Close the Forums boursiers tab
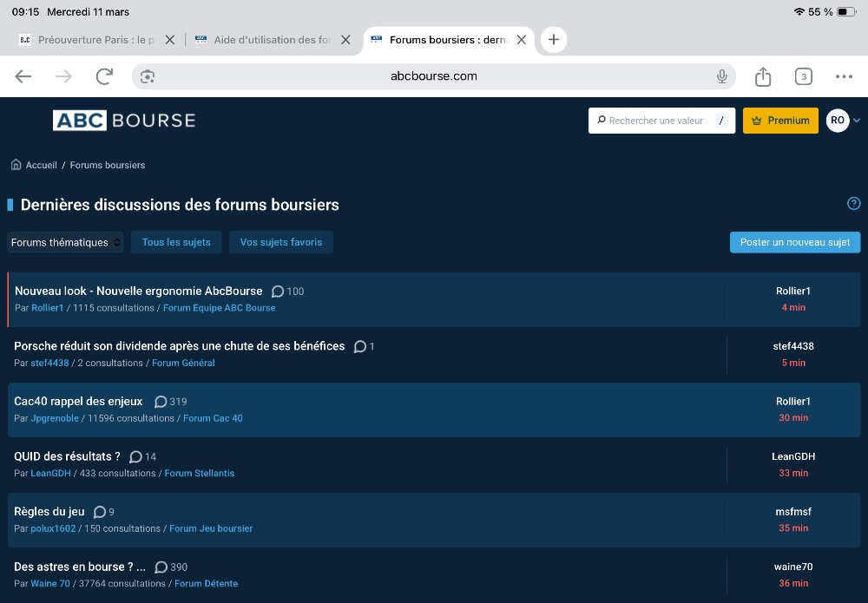This screenshot has width=868, height=603. click(x=522, y=40)
